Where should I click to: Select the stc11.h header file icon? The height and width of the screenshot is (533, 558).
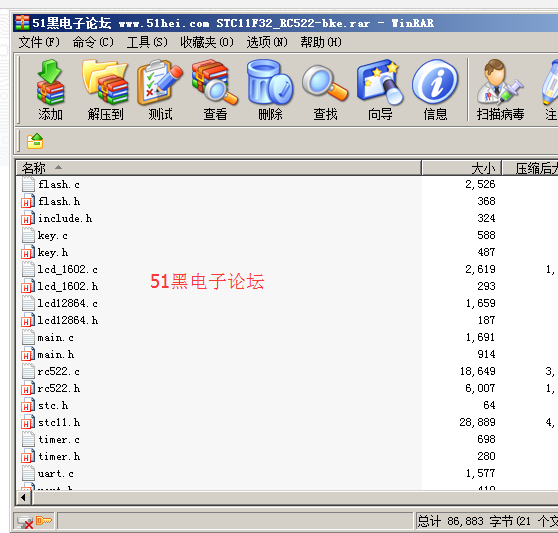point(28,423)
